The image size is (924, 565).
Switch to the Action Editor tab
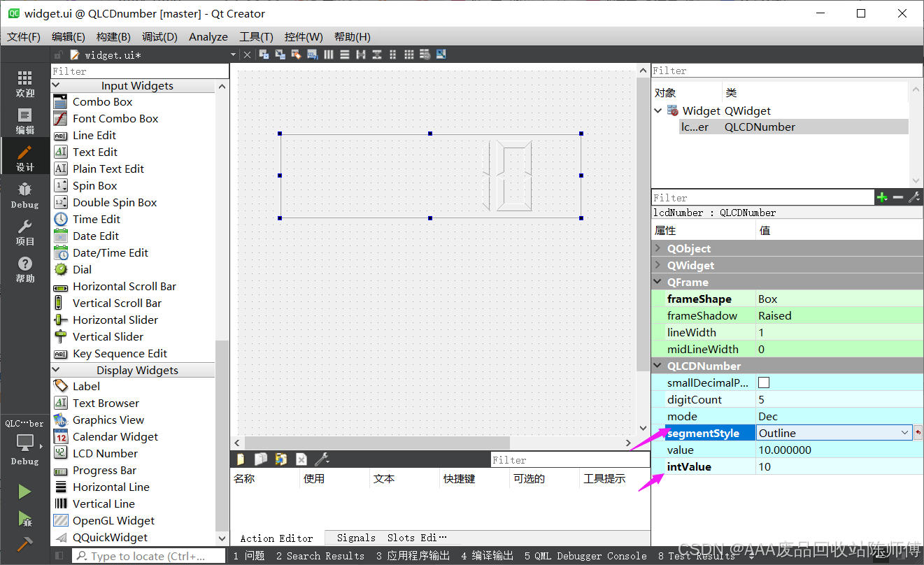pyautogui.click(x=277, y=538)
